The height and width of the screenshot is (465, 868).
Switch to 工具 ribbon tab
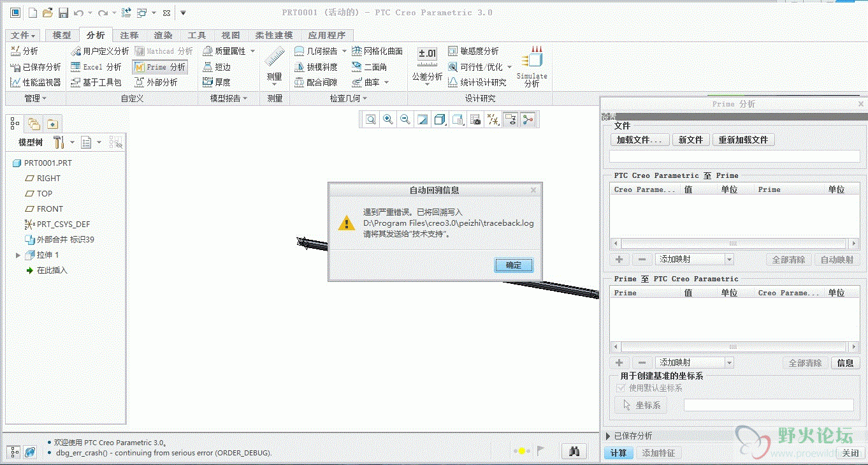(197, 35)
